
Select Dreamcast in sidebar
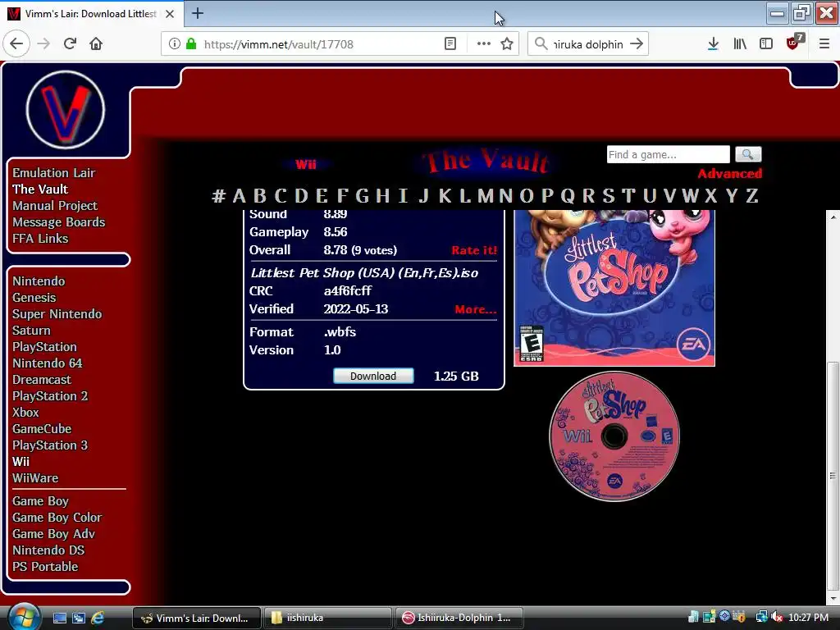[42, 380]
